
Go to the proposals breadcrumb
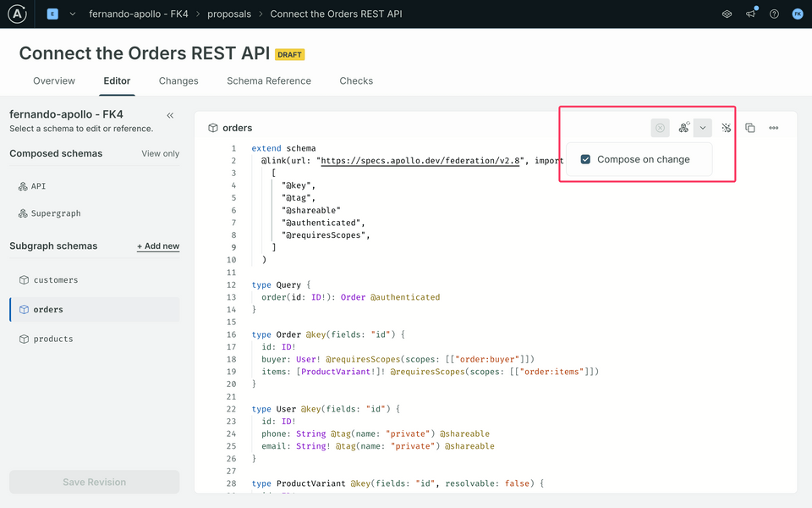pos(229,14)
